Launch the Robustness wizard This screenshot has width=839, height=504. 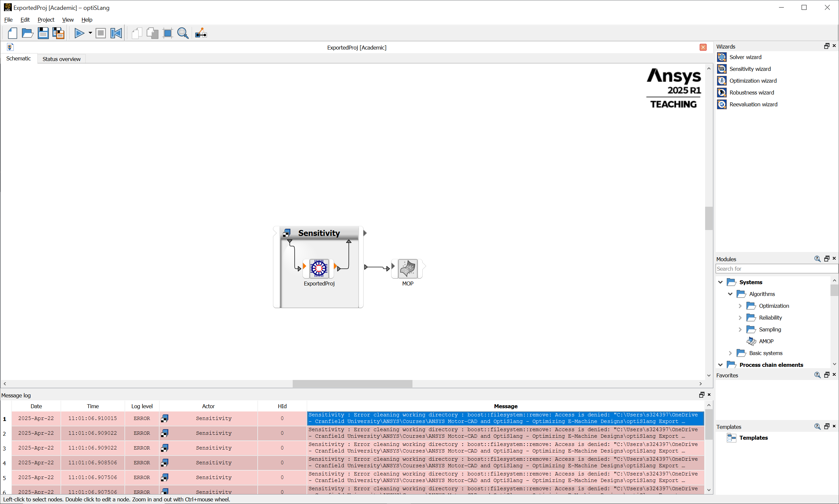[x=751, y=93]
